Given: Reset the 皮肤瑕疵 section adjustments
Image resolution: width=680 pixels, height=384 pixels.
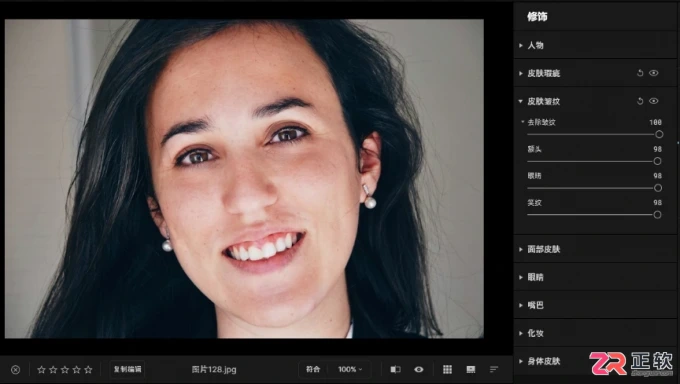Looking at the screenshot, I should tap(640, 73).
